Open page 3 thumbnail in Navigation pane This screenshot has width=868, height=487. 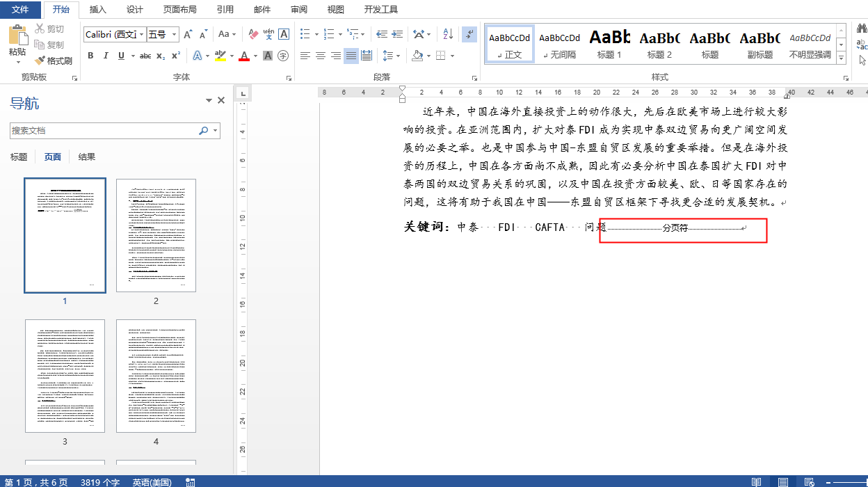pyautogui.click(x=65, y=376)
